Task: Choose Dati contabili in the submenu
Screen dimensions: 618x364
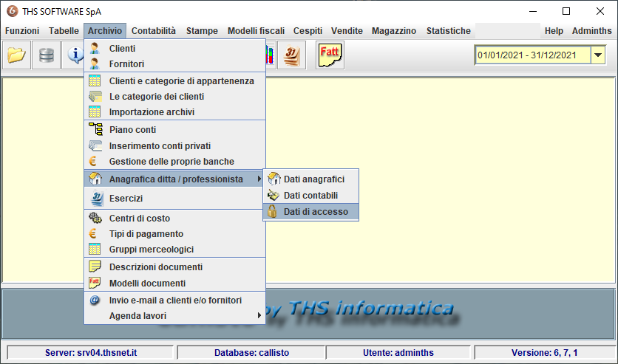Action: point(310,196)
